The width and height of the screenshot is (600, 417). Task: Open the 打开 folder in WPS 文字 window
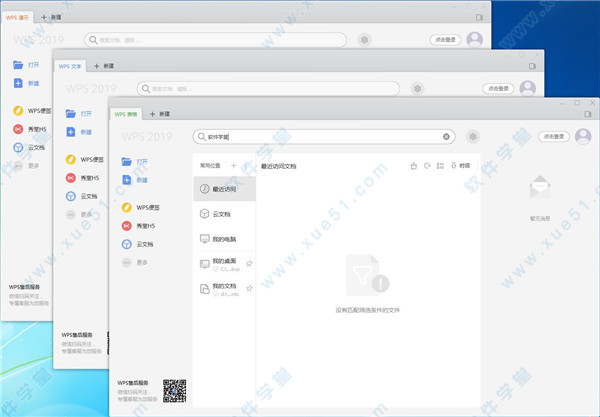coord(78,114)
